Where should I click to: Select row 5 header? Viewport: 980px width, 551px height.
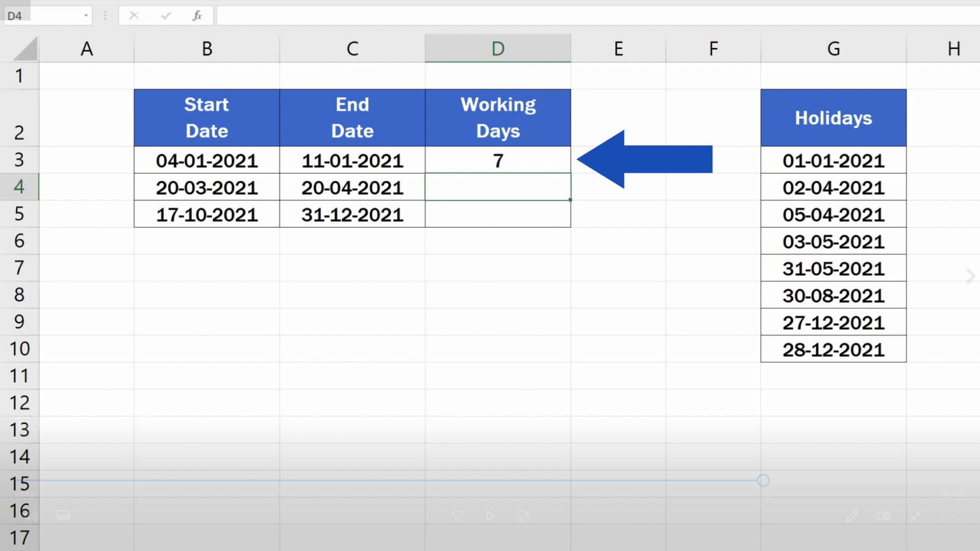point(19,214)
